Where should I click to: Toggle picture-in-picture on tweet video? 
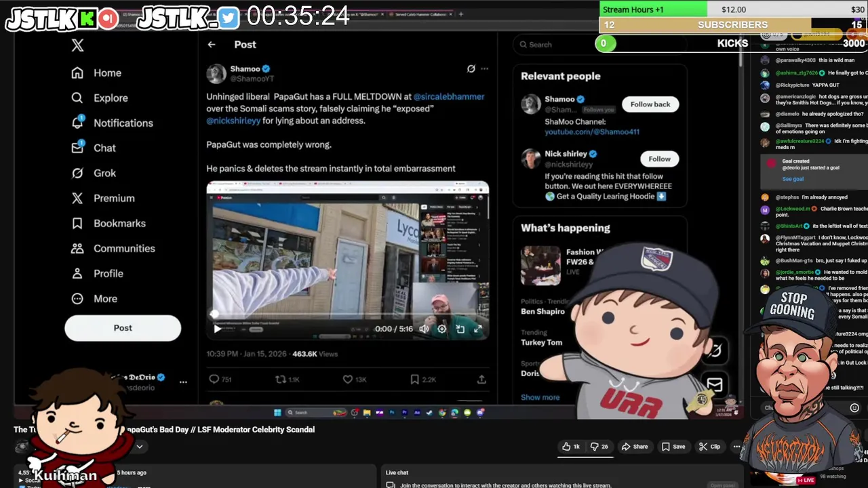pos(460,329)
